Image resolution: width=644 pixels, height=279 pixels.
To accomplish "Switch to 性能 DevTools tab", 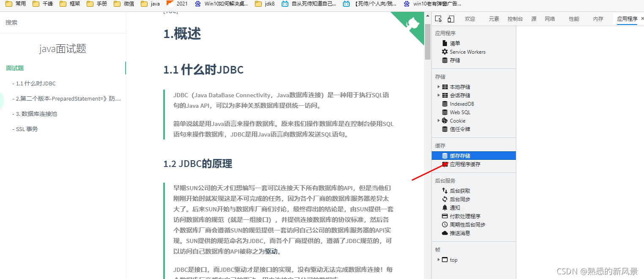I will pyautogui.click(x=574, y=19).
